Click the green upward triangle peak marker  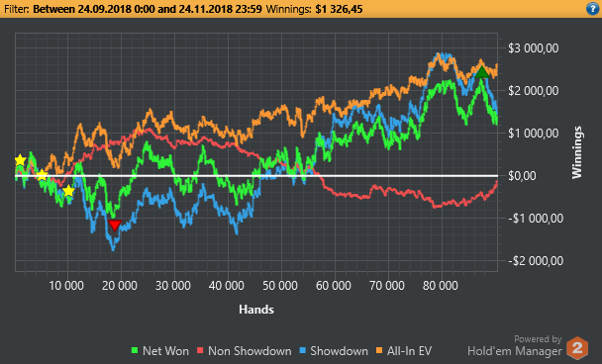coord(481,72)
